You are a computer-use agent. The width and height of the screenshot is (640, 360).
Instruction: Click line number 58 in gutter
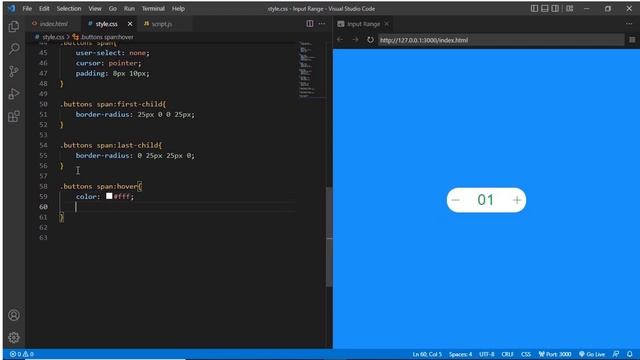43,186
